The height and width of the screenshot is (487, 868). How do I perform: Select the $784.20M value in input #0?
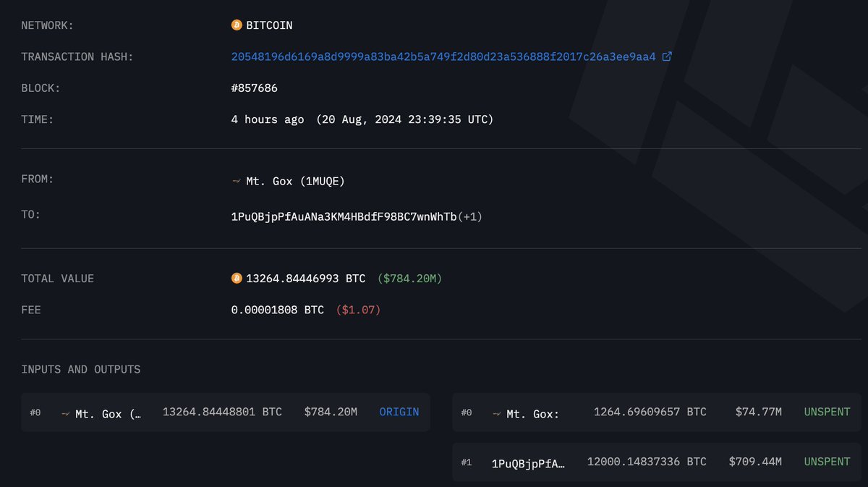[x=331, y=412]
